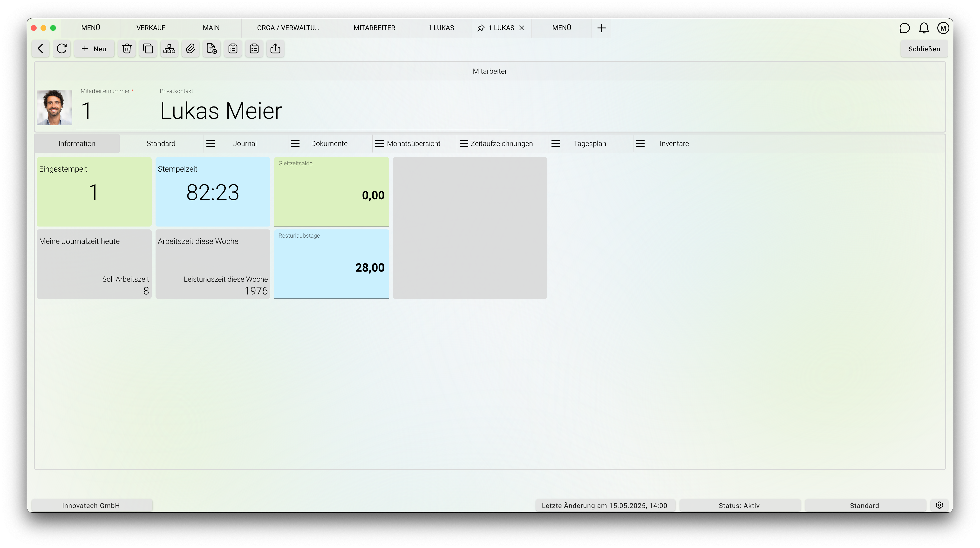Expand the hamburger menu next to Journal
Screen dimensions: 980x548
coord(211,143)
